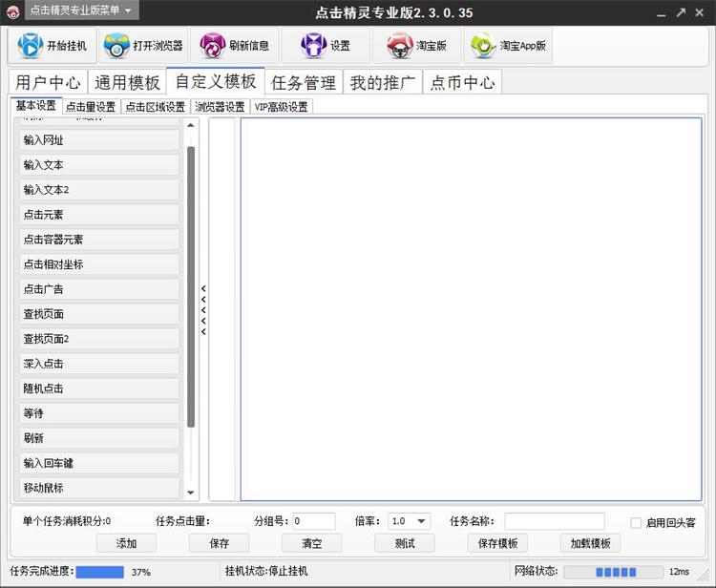Image resolution: width=716 pixels, height=588 pixels.
Task: Open the VIP高级设置 sub-tab
Action: click(x=281, y=107)
